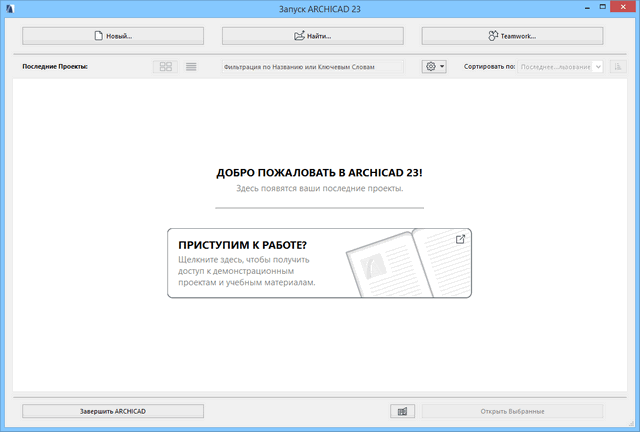Click the Открыть Выбранные button
The height and width of the screenshot is (432, 640).
pyautogui.click(x=512, y=411)
